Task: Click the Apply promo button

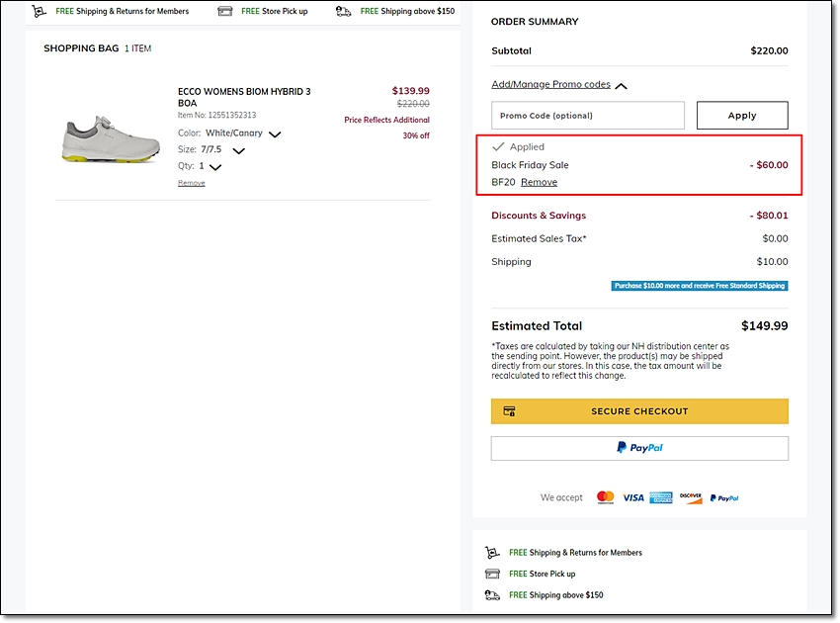Action: tap(742, 116)
